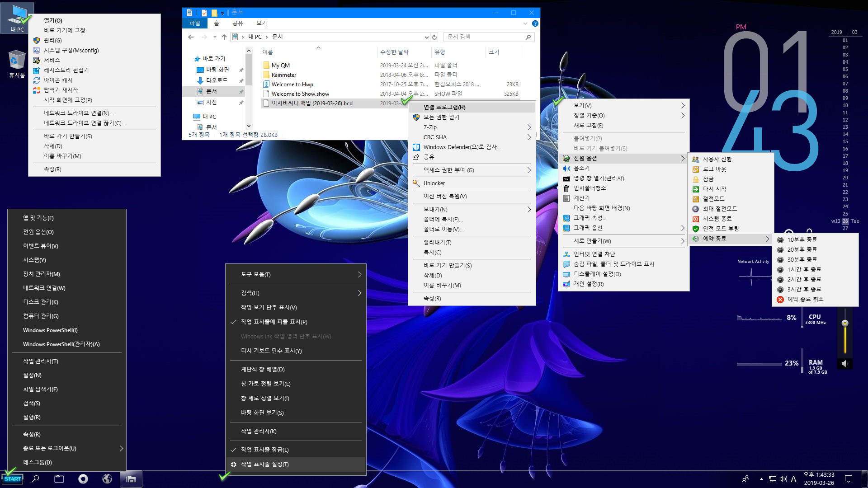
Task: Toggle 작업 표시줄에 피플 표시(P)
Action: (x=296, y=322)
